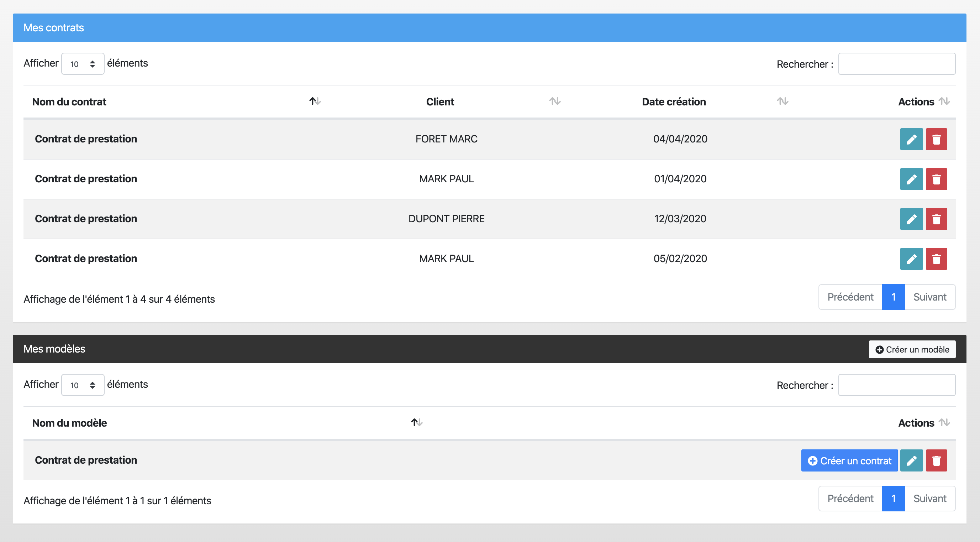This screenshot has width=980, height=542.
Task: Select the 01/04/2020 date cell
Action: 680,179
